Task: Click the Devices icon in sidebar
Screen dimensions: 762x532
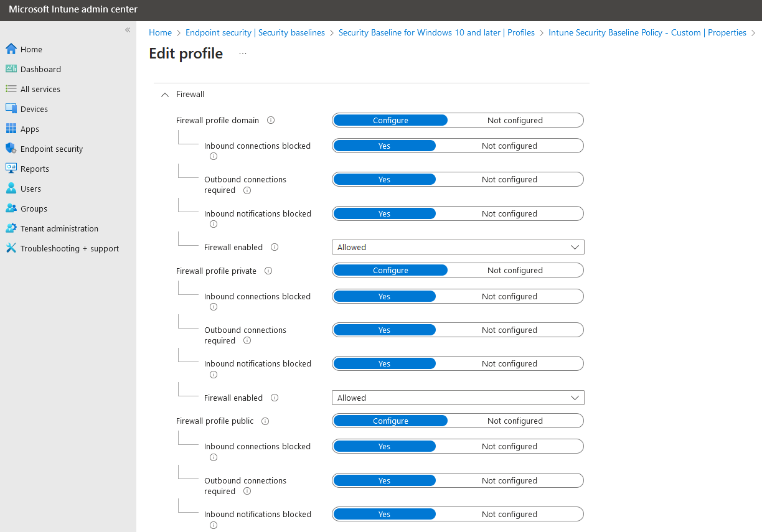Action: pos(11,109)
